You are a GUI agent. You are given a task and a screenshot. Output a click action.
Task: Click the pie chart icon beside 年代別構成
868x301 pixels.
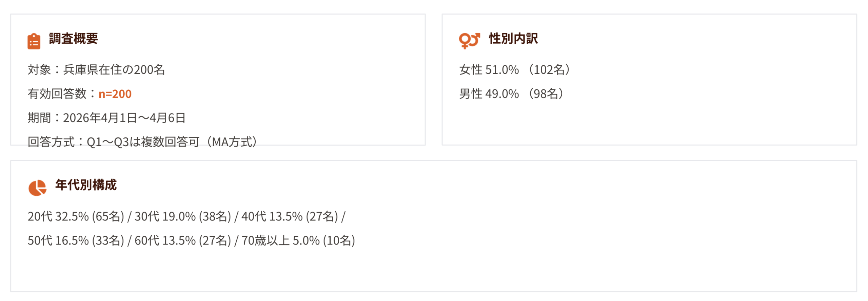click(37, 188)
